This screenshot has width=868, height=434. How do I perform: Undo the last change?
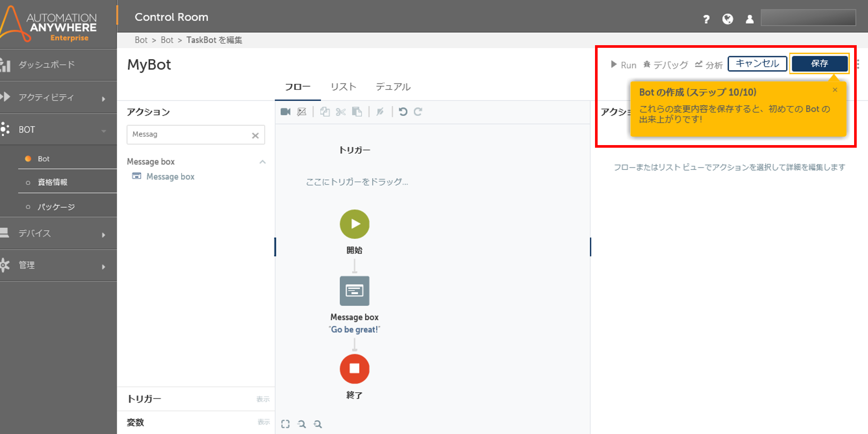pyautogui.click(x=403, y=112)
